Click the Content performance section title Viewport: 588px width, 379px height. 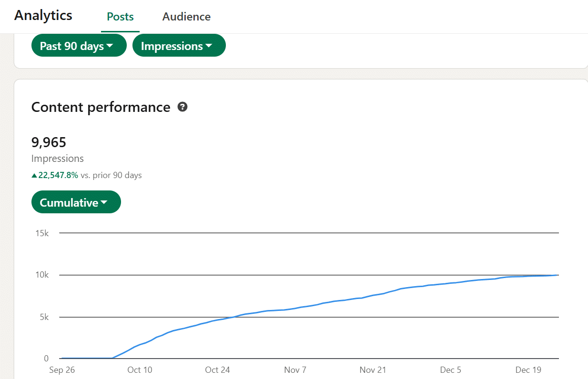pyautogui.click(x=101, y=107)
